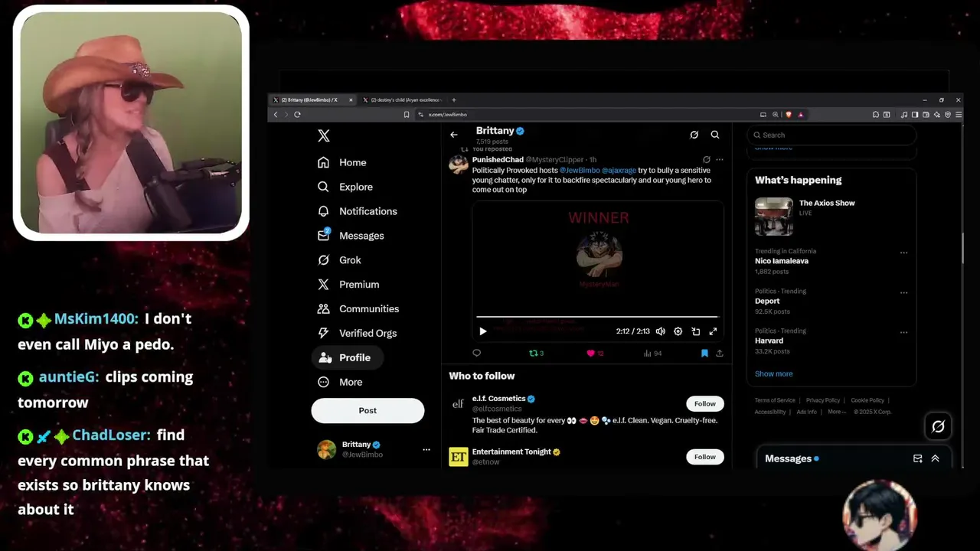The height and width of the screenshot is (551, 980).
Task: Open the @ajaxrage mention link
Action: [x=619, y=170]
